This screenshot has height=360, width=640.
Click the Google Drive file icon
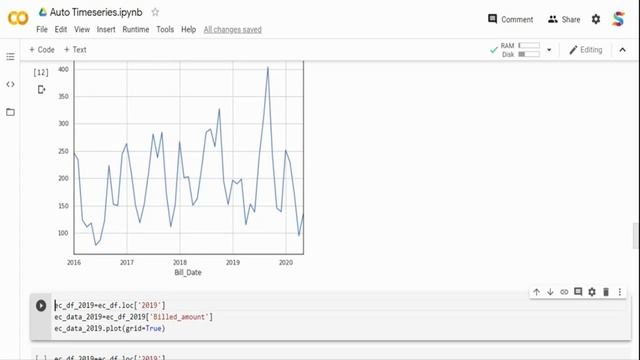pyautogui.click(x=42, y=12)
